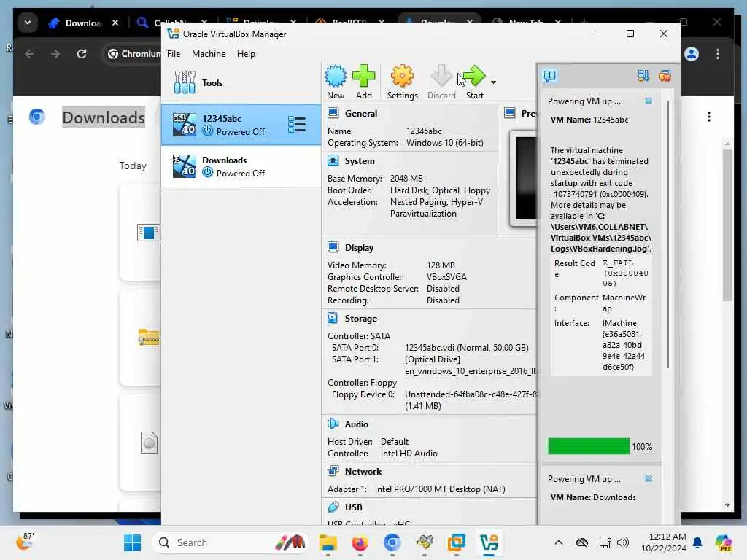Click Reload in the Chromium window

pyautogui.click(x=82, y=54)
